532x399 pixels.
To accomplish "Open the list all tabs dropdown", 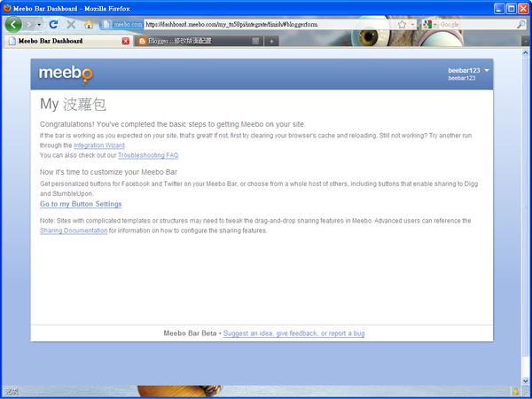I will pyautogui.click(x=526, y=42).
